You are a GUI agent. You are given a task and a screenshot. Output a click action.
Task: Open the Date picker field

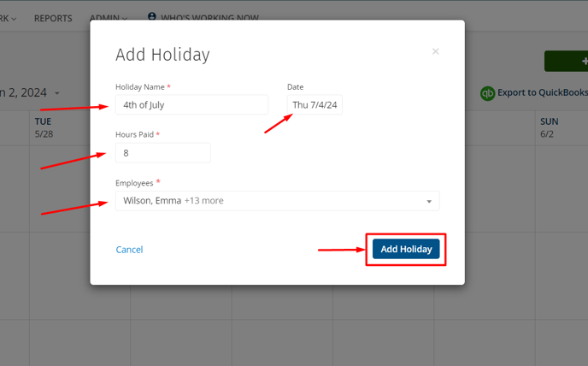click(315, 104)
